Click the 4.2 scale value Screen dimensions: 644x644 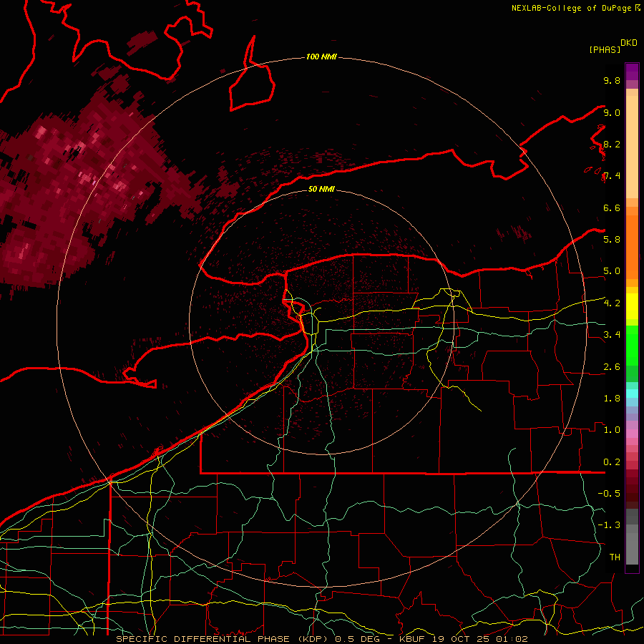click(x=612, y=303)
